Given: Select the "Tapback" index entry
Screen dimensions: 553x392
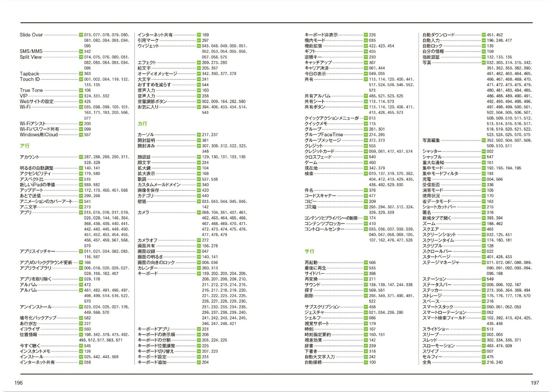Looking at the screenshot, I should pos(29,74).
